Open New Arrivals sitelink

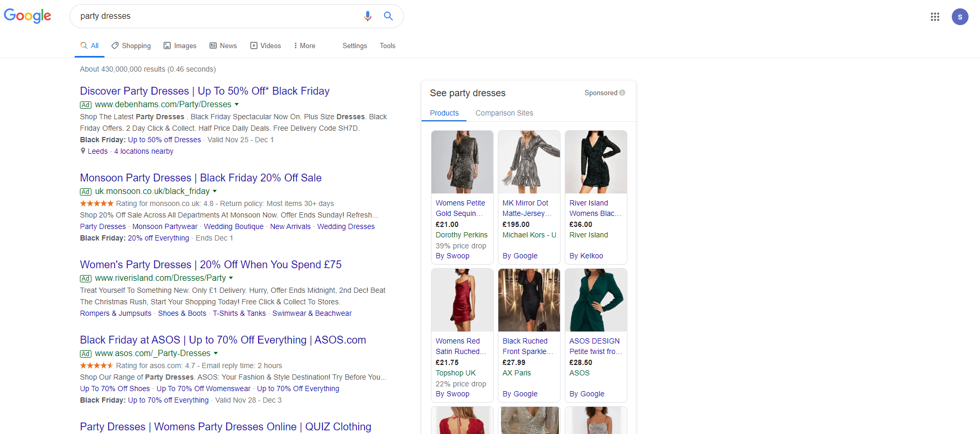[x=290, y=226]
